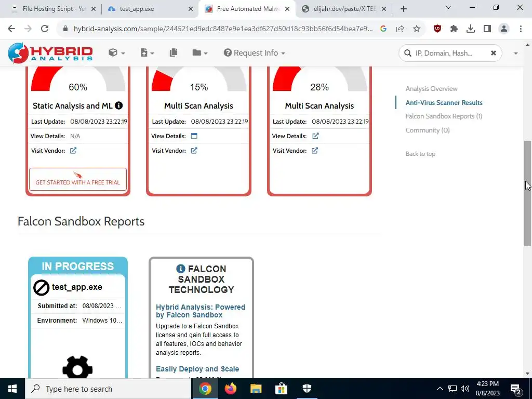
Task: Close the Free Automated Malware tab
Action: click(287, 9)
